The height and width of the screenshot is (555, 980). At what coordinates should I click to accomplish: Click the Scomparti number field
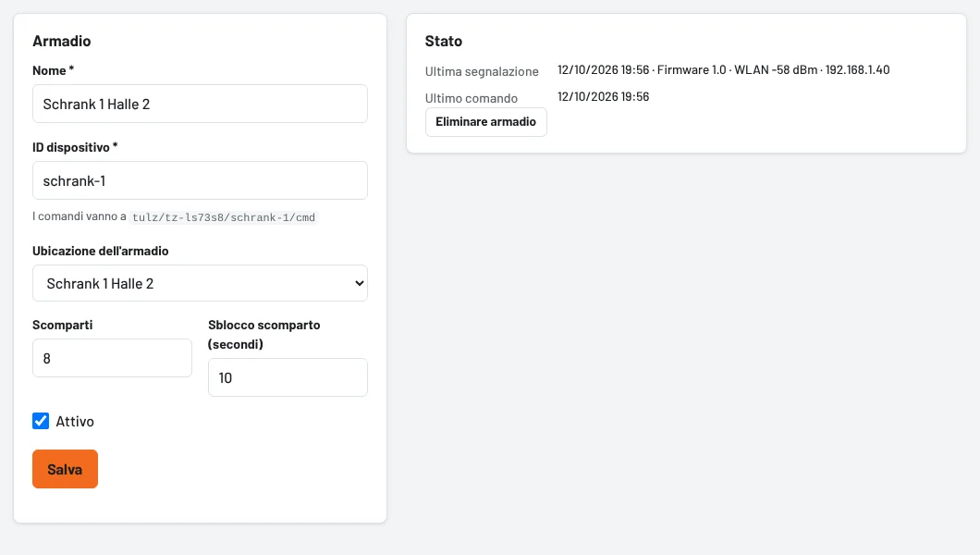point(112,358)
